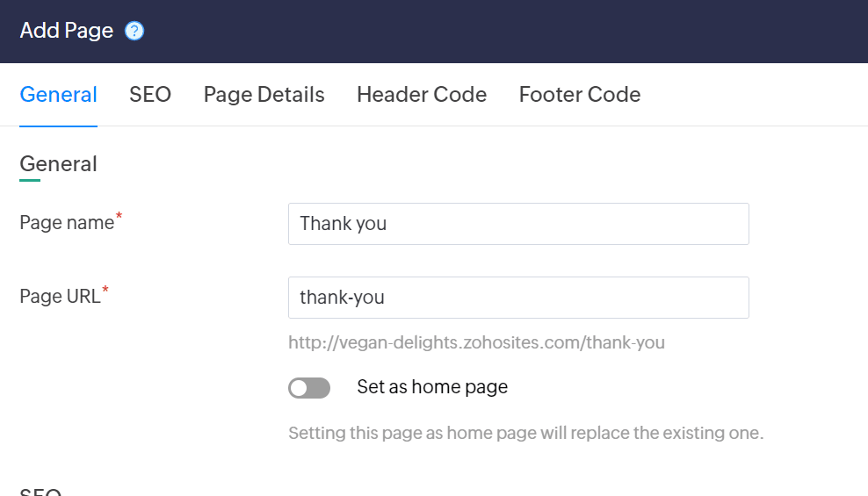868x496 pixels.
Task: Click the 'Page URL' field label
Action: point(60,297)
